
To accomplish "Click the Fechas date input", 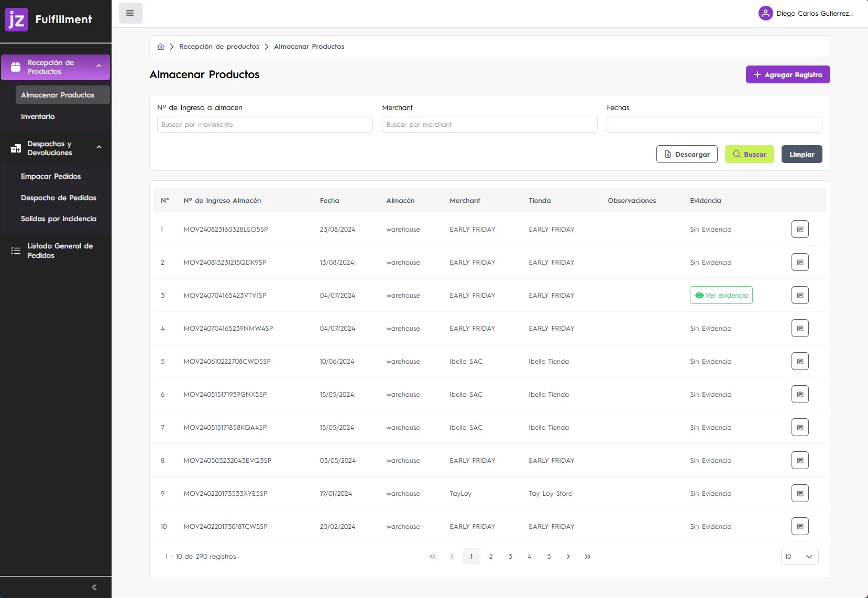I will pos(715,124).
